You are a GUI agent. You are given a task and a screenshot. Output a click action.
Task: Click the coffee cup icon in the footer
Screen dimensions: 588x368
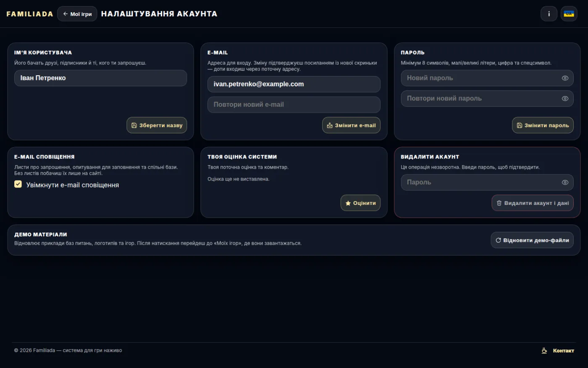pos(544,351)
